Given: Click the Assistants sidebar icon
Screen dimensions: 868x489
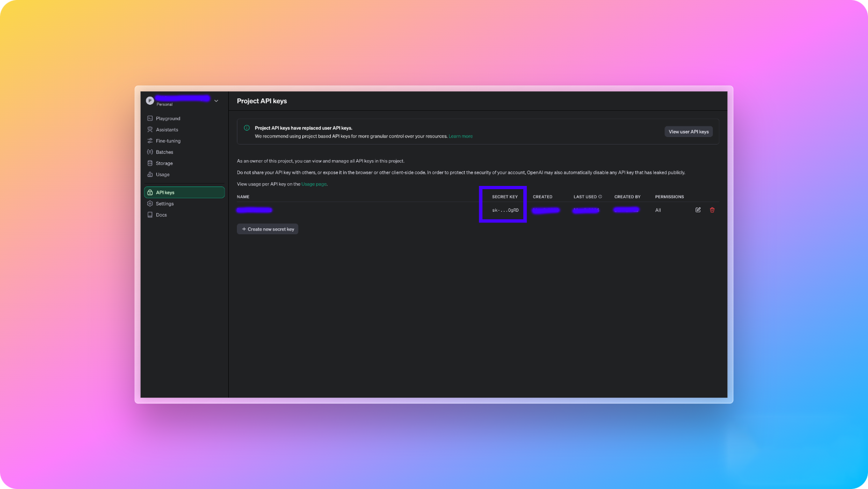Looking at the screenshot, I should (150, 130).
